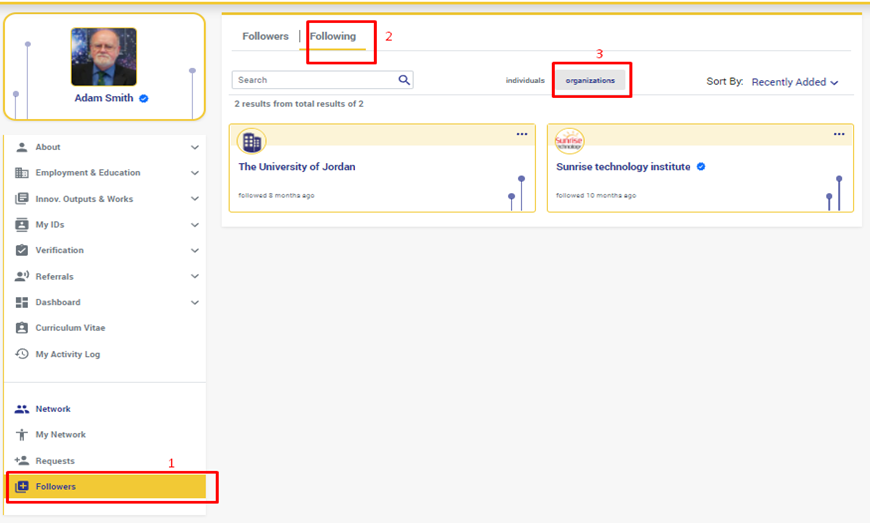This screenshot has height=523, width=870.
Task: Open the three-dot menu on Sunrise technology institute card
Action: 839,135
